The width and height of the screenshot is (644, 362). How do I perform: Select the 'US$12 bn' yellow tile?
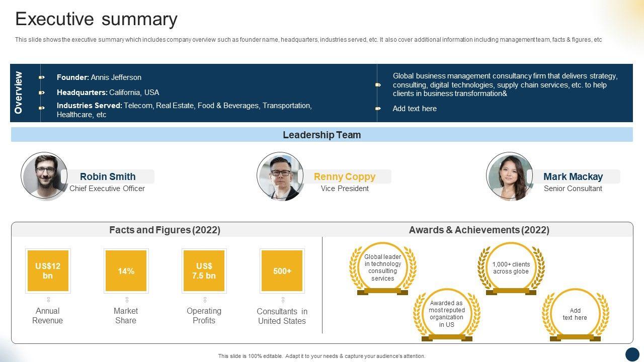click(x=48, y=271)
